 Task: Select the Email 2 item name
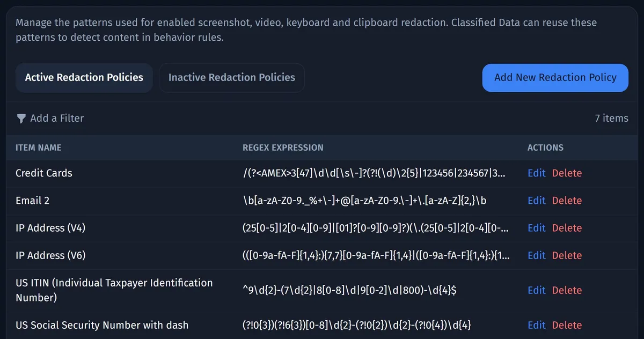32,201
